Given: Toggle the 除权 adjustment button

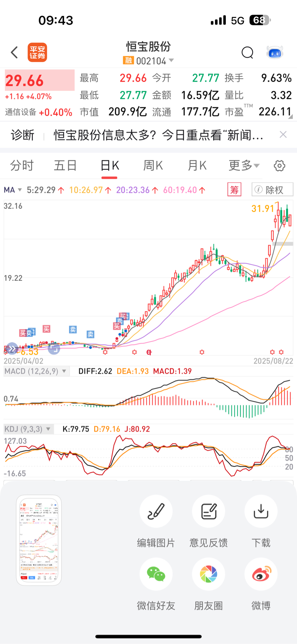Looking at the screenshot, I should click(x=272, y=190).
